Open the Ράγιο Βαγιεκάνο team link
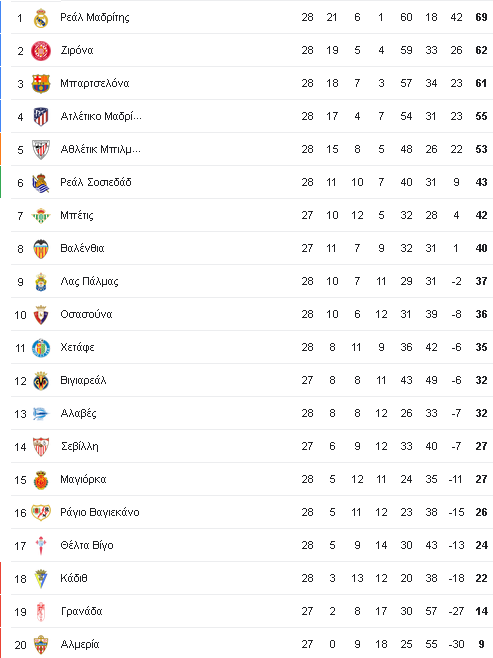The height and width of the screenshot is (658, 493). pos(100,512)
